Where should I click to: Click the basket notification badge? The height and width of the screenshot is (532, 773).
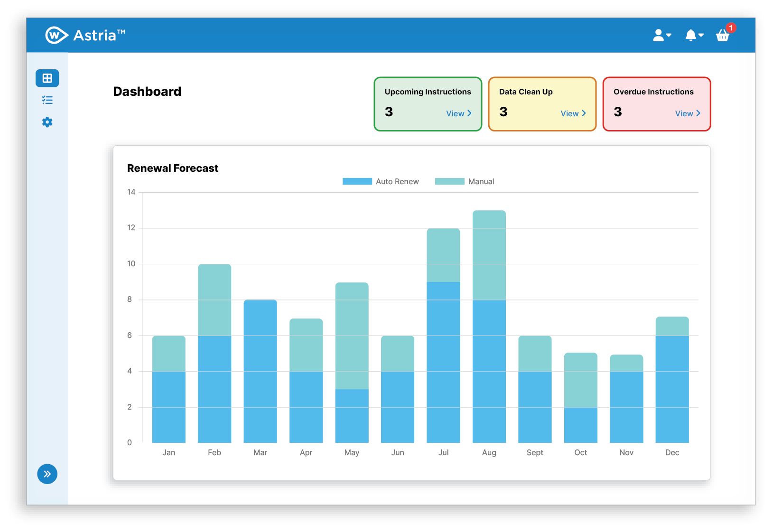(731, 28)
